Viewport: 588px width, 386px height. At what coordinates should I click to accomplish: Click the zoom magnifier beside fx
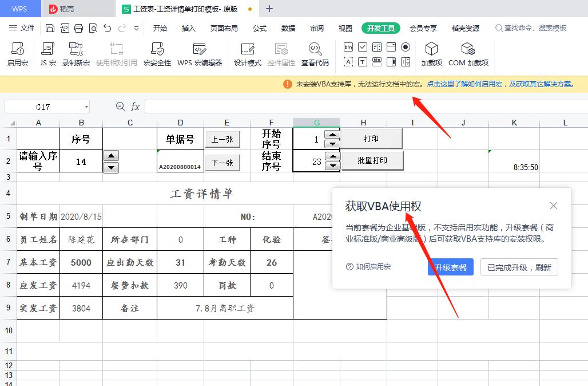(x=120, y=107)
